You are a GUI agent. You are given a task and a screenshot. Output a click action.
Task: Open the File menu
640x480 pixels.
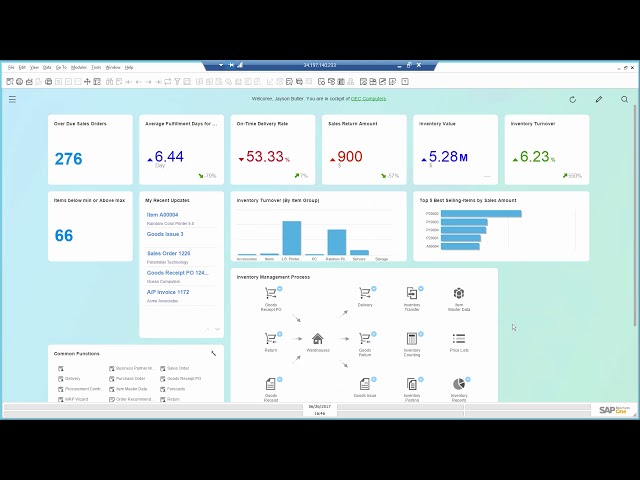tap(11, 67)
